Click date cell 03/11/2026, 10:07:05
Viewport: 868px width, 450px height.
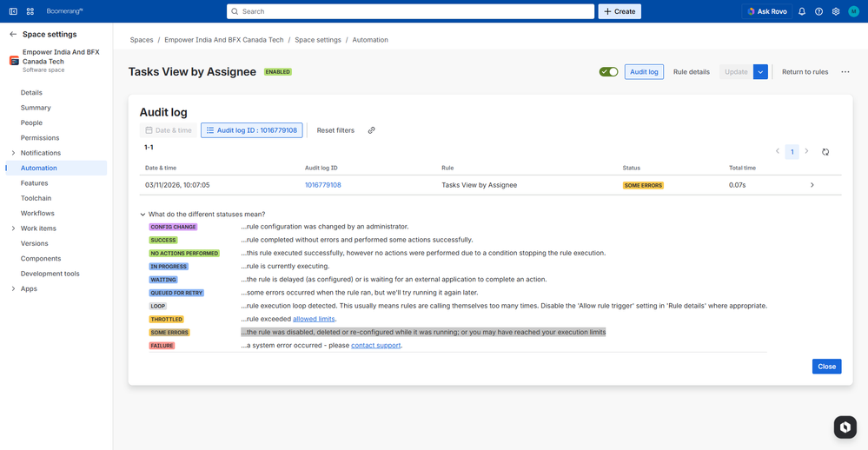click(177, 185)
